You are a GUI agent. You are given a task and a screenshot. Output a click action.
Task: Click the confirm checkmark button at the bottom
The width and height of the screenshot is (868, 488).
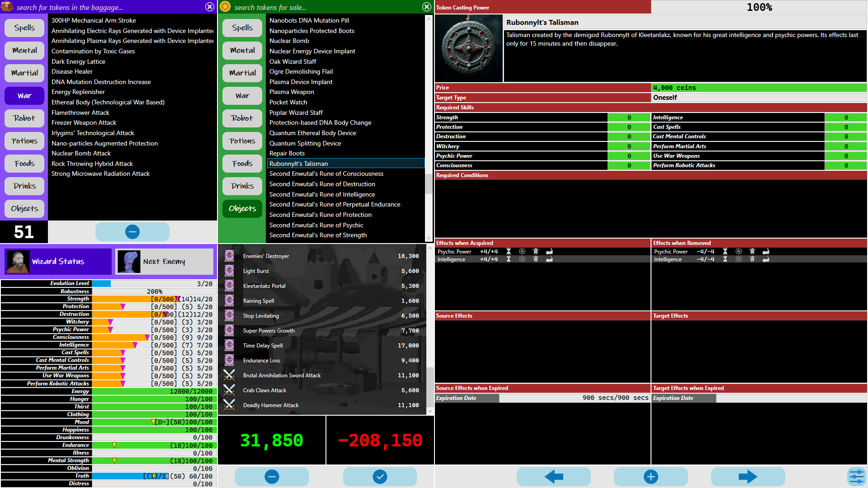(380, 476)
